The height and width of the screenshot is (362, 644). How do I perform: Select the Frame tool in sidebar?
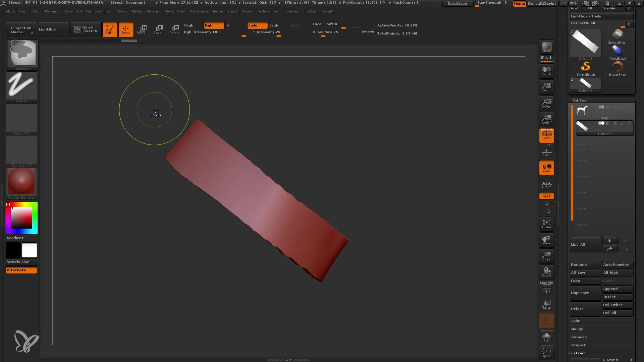tap(546, 224)
